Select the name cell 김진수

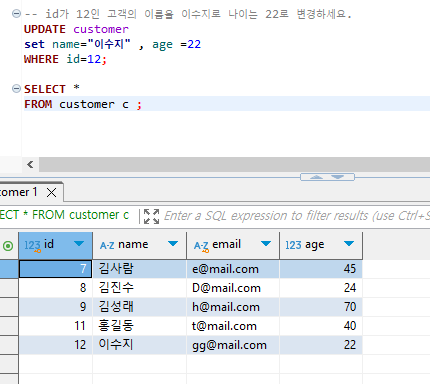(140, 288)
